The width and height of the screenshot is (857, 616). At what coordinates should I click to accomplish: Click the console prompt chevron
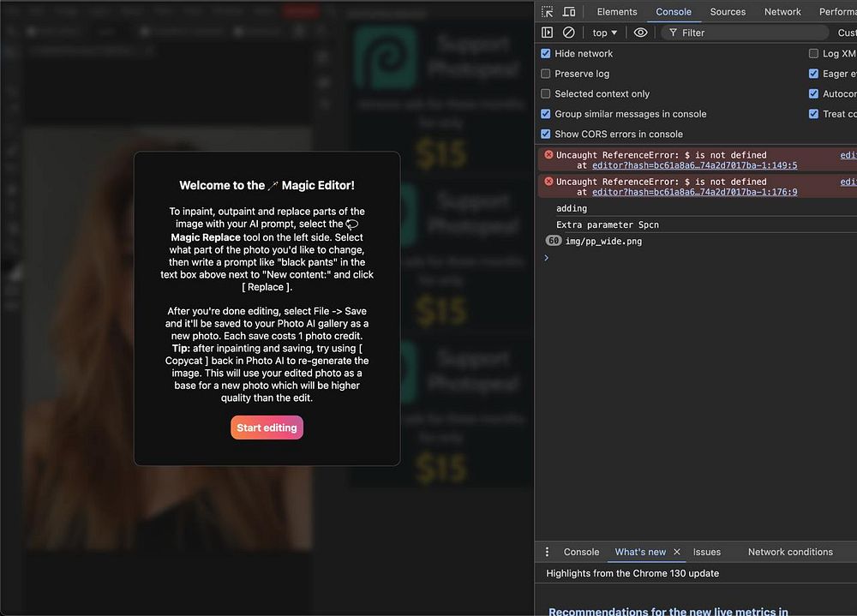coord(546,257)
